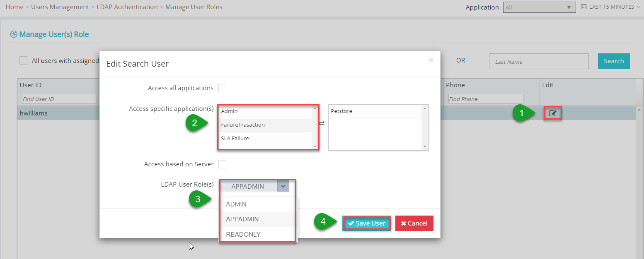This screenshot has width=644, height=259.
Task: Enable Access all applications checkbox
Action: pyautogui.click(x=223, y=88)
